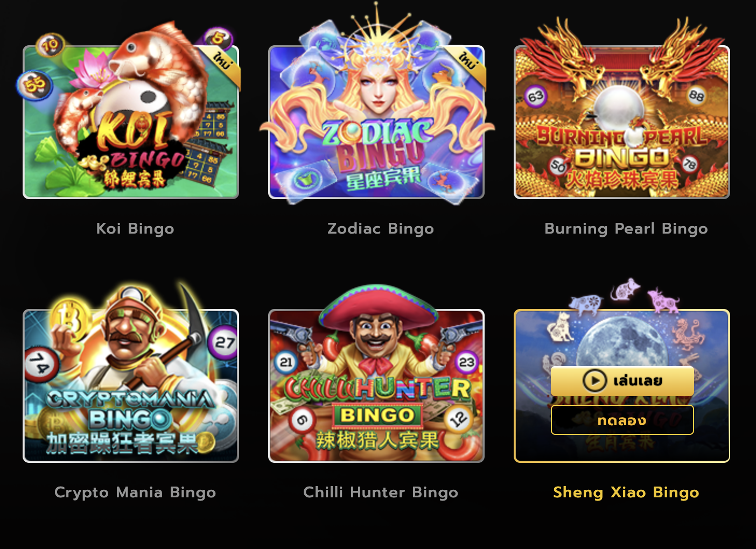Open the Zodiac Bingo game thumbnail
This screenshot has width=756, height=549.
point(376,122)
